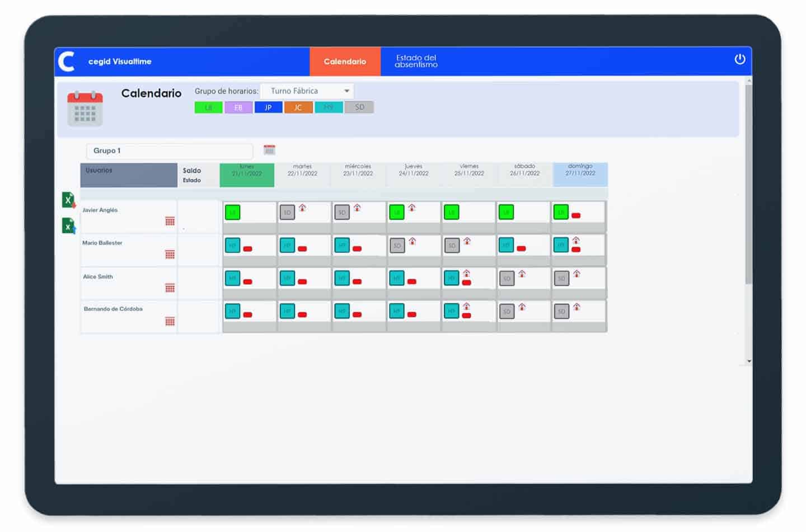Open Bernando de Córdoba's calendar icon

coord(170,321)
